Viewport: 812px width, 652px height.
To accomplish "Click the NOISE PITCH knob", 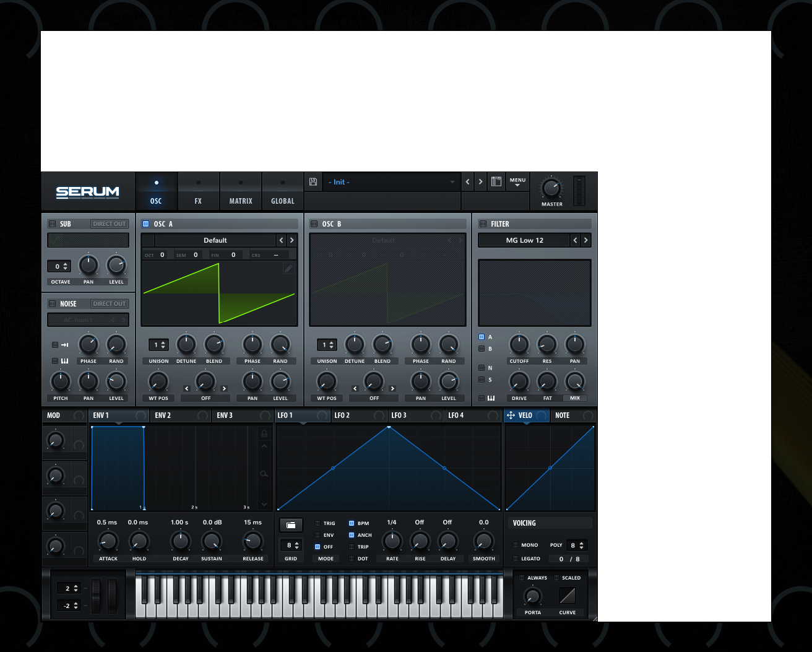I will (60, 381).
